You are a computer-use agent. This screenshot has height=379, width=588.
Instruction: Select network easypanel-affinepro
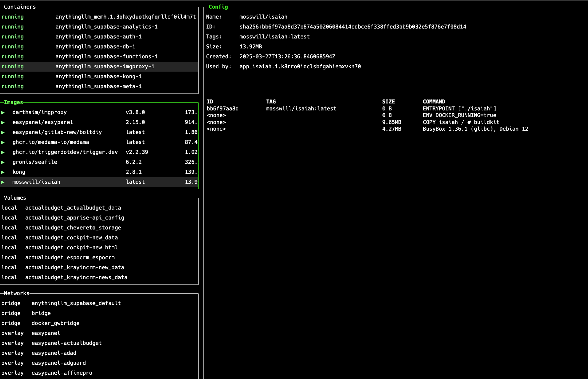(62, 373)
